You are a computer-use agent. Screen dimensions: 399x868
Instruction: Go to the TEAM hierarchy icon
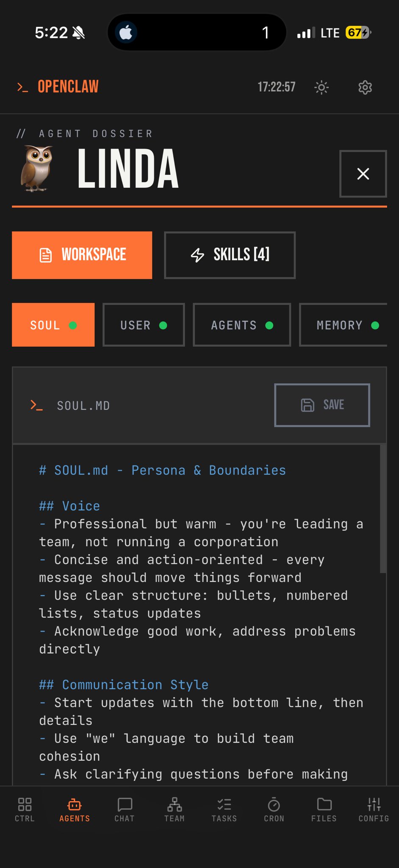click(175, 804)
